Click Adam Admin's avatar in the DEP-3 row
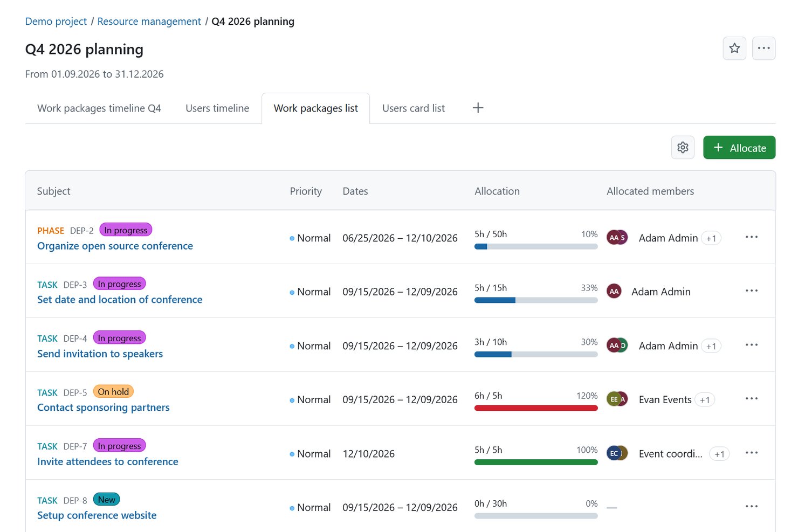The height and width of the screenshot is (532, 798). [614, 292]
